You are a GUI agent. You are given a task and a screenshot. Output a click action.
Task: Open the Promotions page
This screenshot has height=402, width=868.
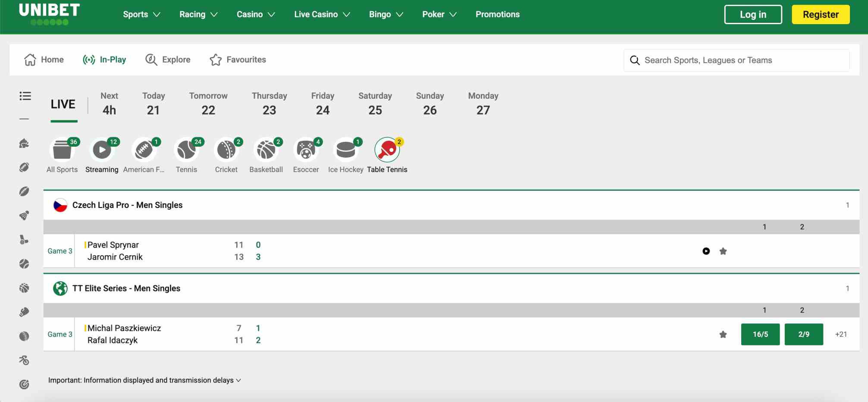[x=497, y=14]
